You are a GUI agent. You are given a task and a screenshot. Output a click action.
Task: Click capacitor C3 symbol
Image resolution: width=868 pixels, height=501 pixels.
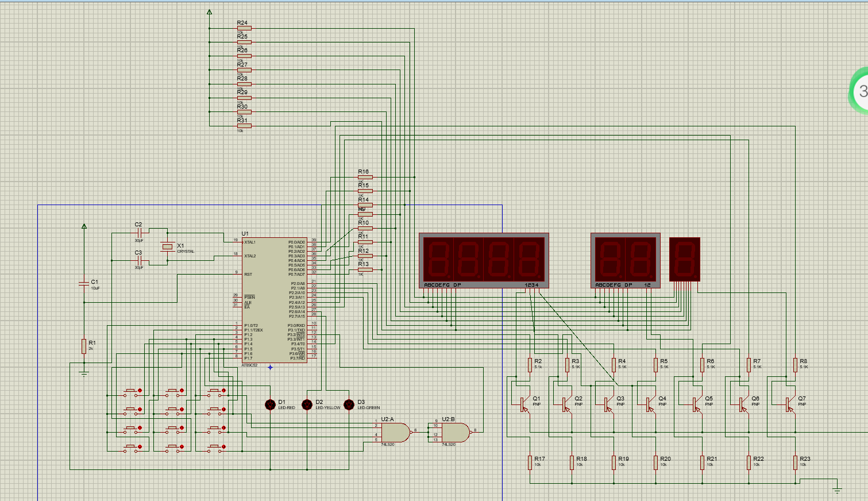coord(138,261)
